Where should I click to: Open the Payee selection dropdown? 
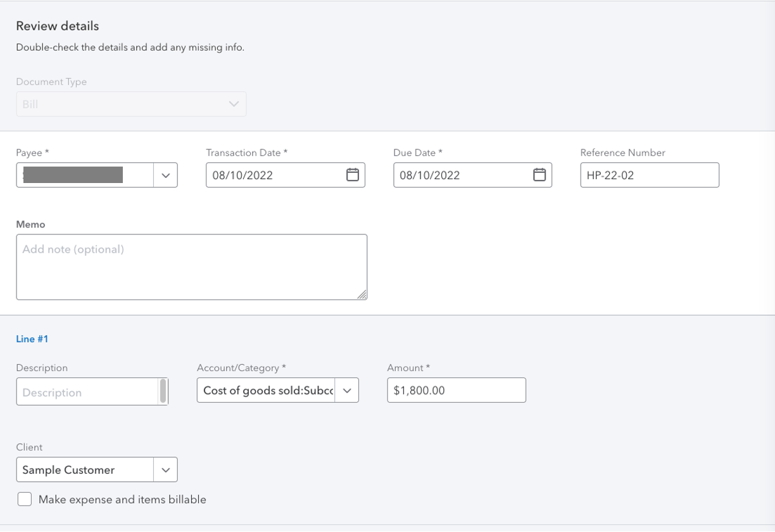click(165, 175)
